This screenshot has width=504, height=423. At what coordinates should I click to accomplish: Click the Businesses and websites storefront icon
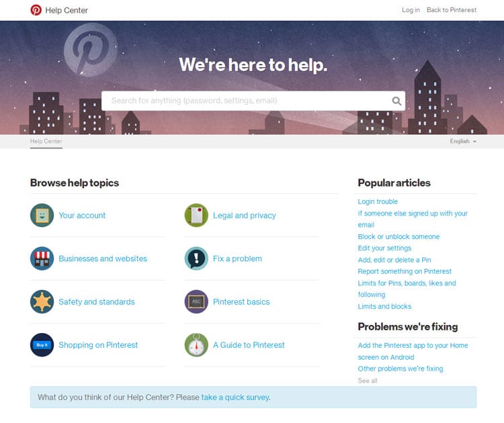42,258
